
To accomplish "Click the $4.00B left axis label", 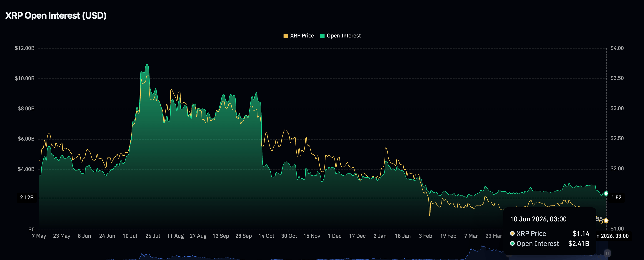I will pyautogui.click(x=26, y=169).
